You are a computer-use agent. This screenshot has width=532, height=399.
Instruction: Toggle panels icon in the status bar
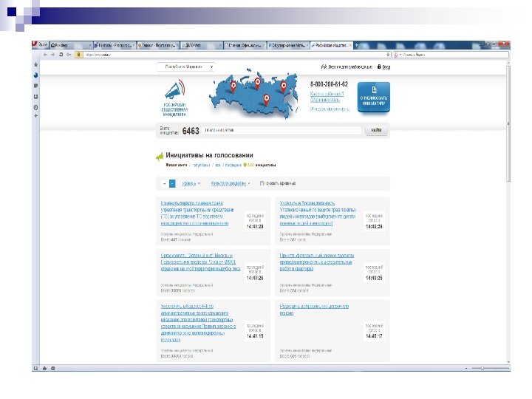click(35, 368)
